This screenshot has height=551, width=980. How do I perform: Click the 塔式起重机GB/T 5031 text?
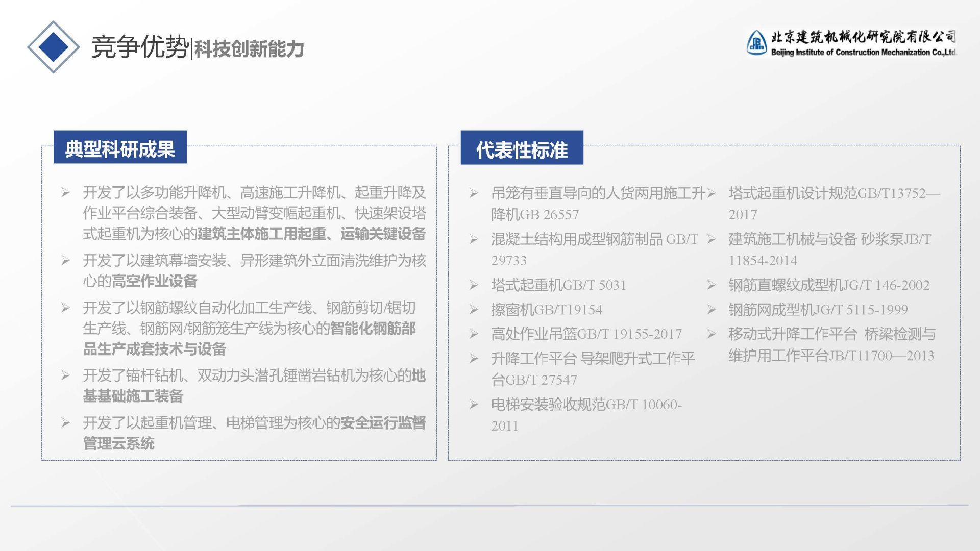click(558, 285)
